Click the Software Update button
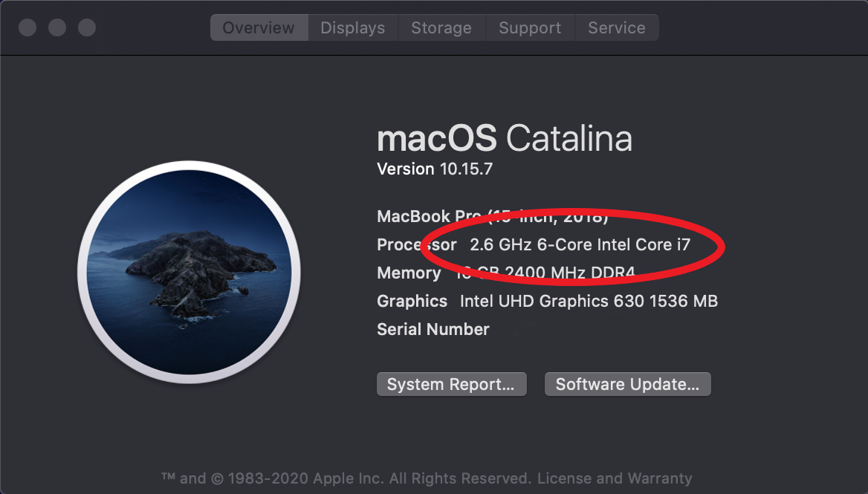Screen dimensions: 868x494 pos(628,384)
